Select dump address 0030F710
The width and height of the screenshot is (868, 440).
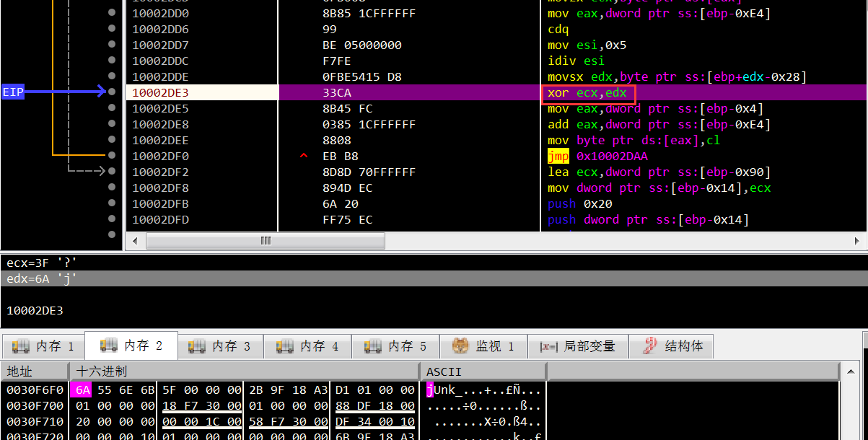click(35, 421)
